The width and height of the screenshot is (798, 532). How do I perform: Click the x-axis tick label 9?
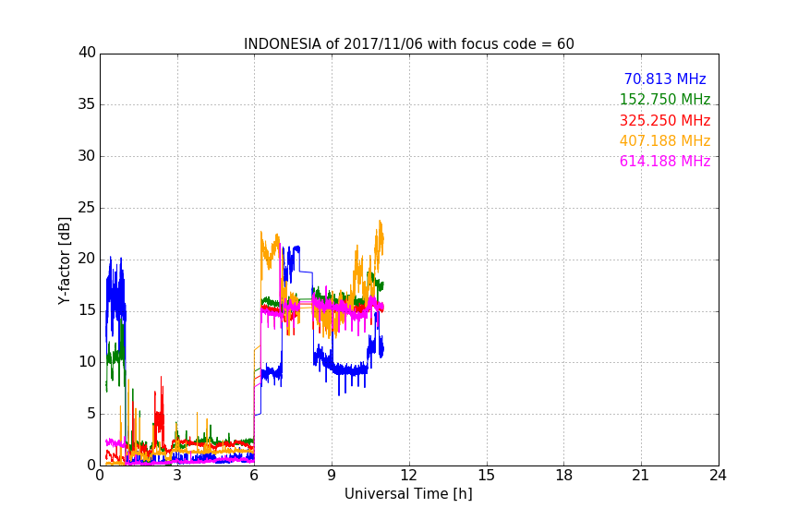(332, 476)
